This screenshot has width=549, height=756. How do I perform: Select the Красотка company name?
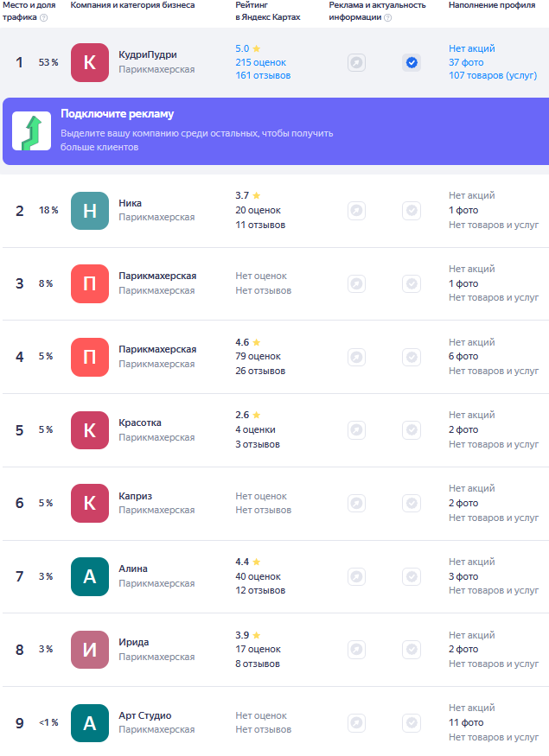[x=140, y=422]
